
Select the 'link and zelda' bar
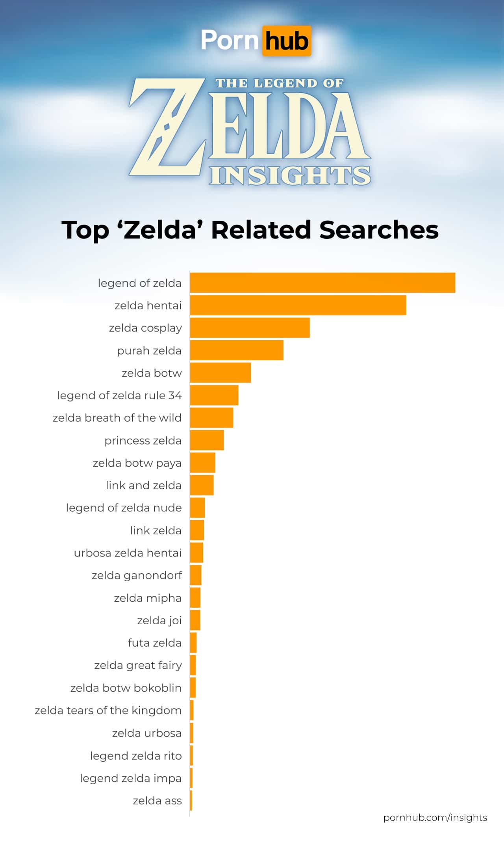pos(202,485)
